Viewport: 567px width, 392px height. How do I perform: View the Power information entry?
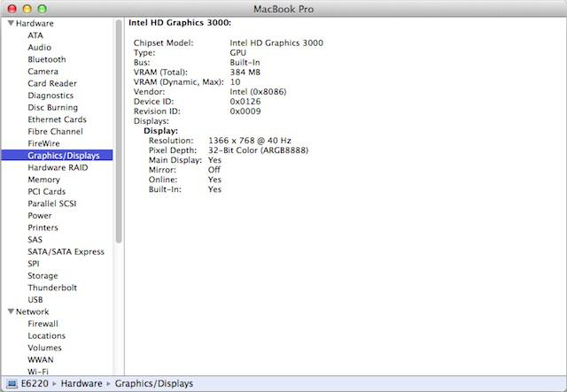pos(39,215)
